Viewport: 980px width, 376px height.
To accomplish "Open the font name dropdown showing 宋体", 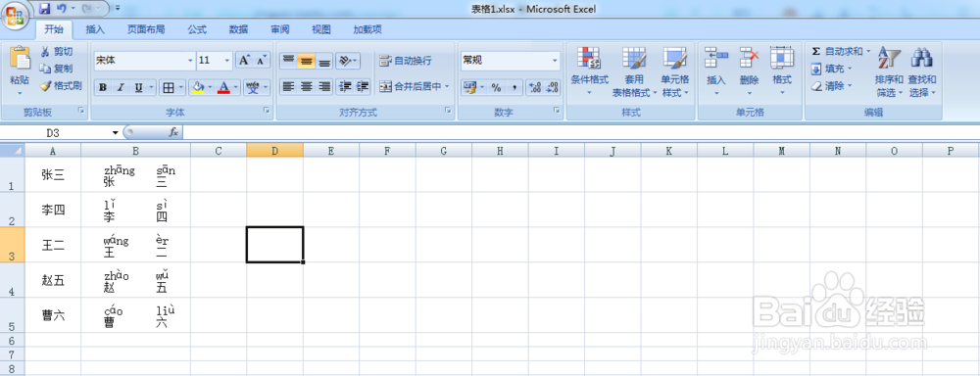I will [x=191, y=61].
